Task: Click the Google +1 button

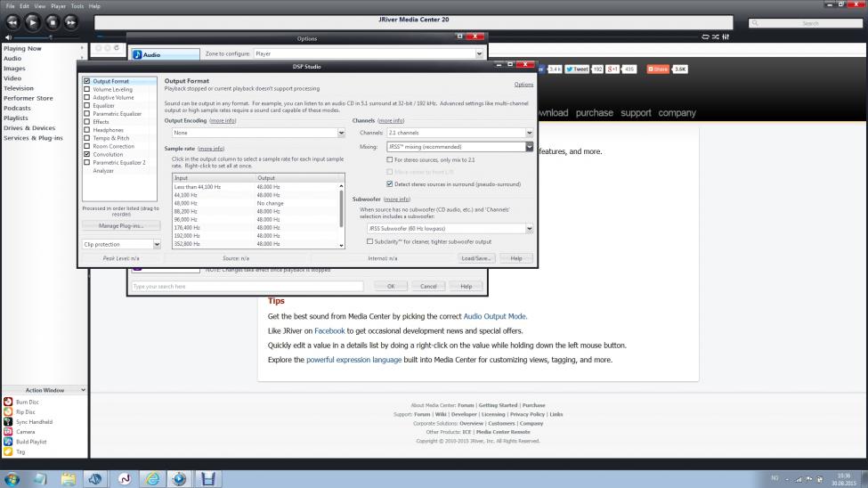Action: tap(612, 69)
